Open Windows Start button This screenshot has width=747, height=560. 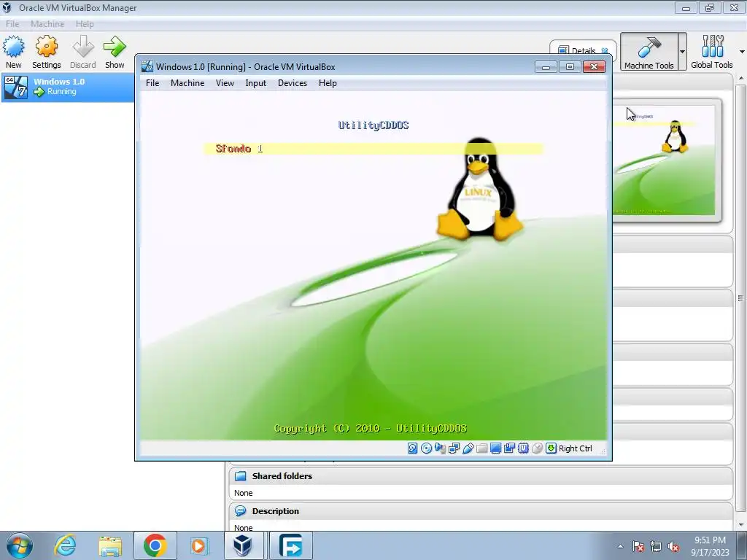(19, 545)
